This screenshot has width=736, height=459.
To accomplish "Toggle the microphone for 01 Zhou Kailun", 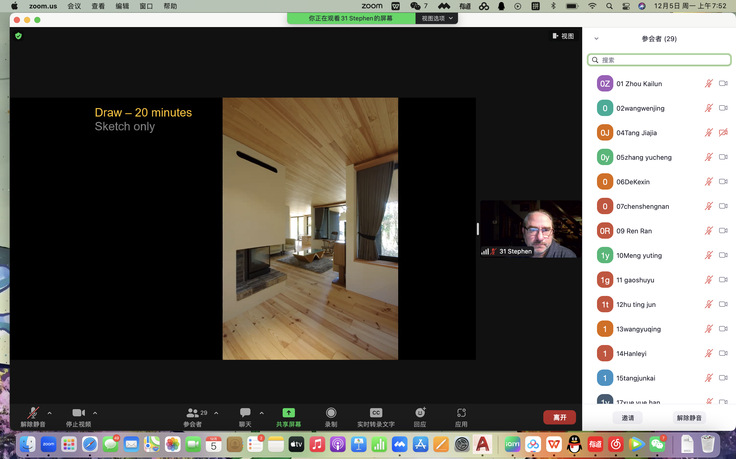I will pos(709,84).
